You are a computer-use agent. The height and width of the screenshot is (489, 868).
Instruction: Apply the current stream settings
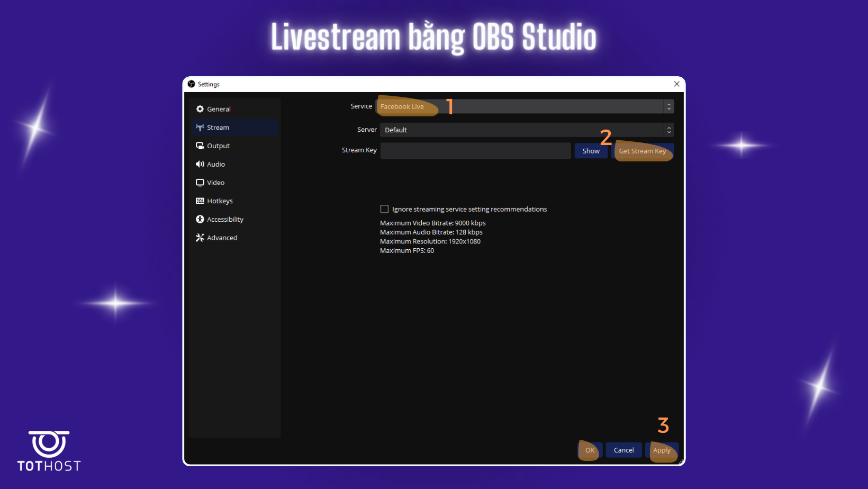[x=662, y=450]
